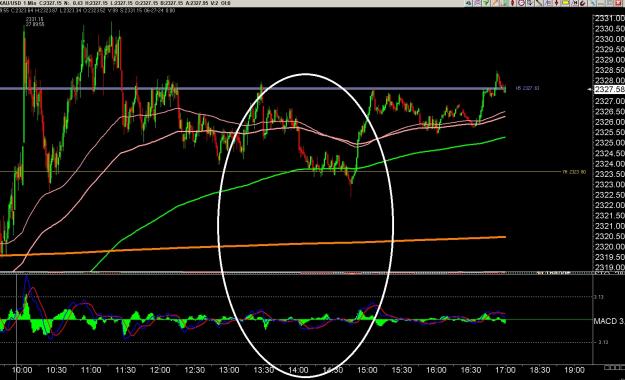Click the 10:00 time axis label
Viewport: 625px width, 380px height.
pyautogui.click(x=22, y=370)
